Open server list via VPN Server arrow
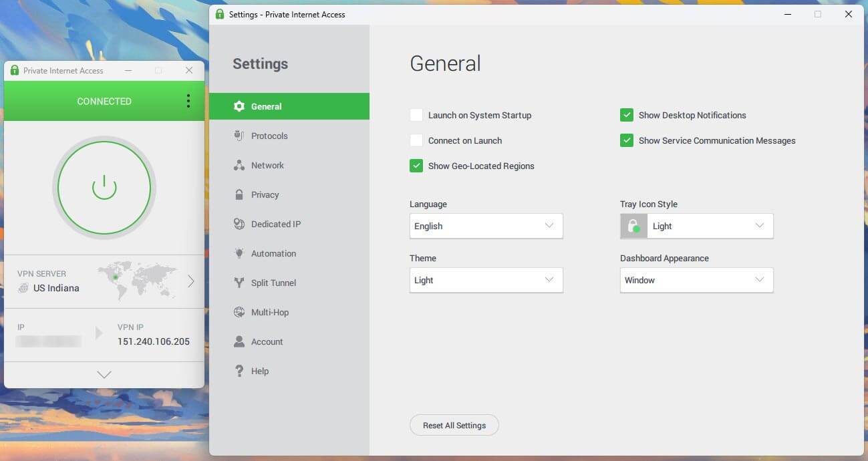Screen dimensions: 868x461 point(191,281)
